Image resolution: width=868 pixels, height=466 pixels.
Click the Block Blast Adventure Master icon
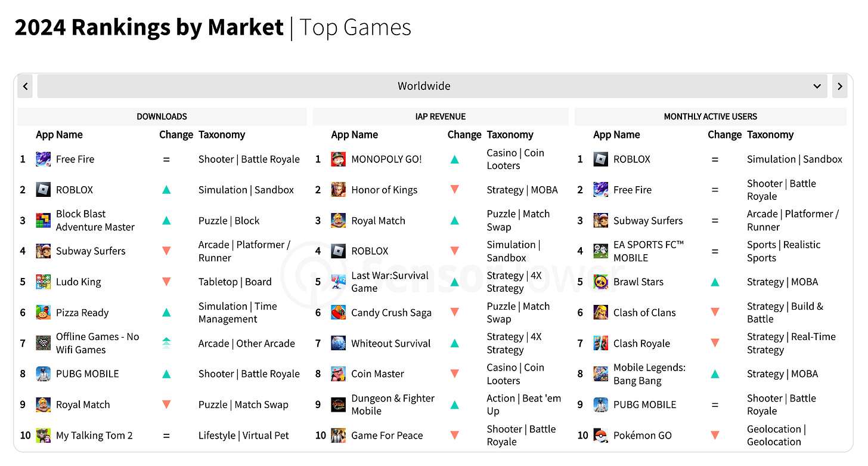click(43, 220)
